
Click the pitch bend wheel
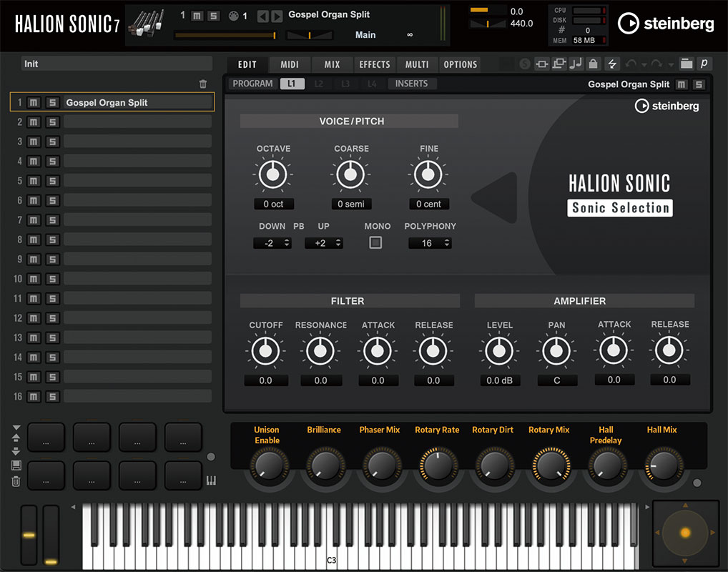pyautogui.click(x=29, y=535)
